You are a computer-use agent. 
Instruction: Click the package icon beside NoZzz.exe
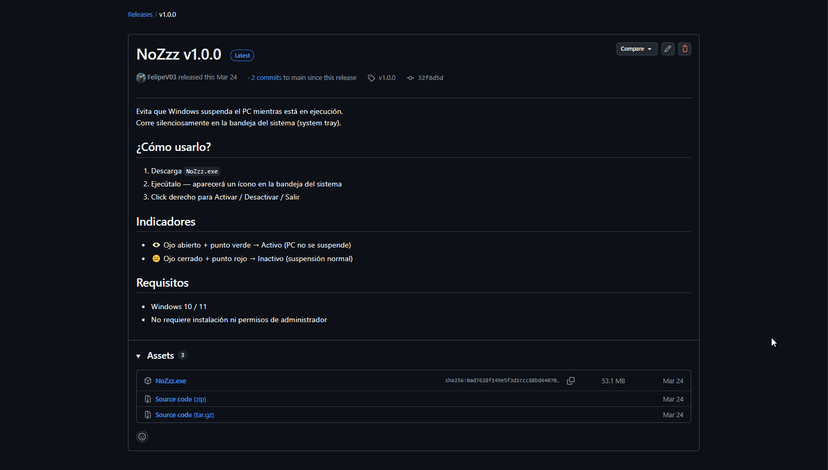[x=148, y=381]
